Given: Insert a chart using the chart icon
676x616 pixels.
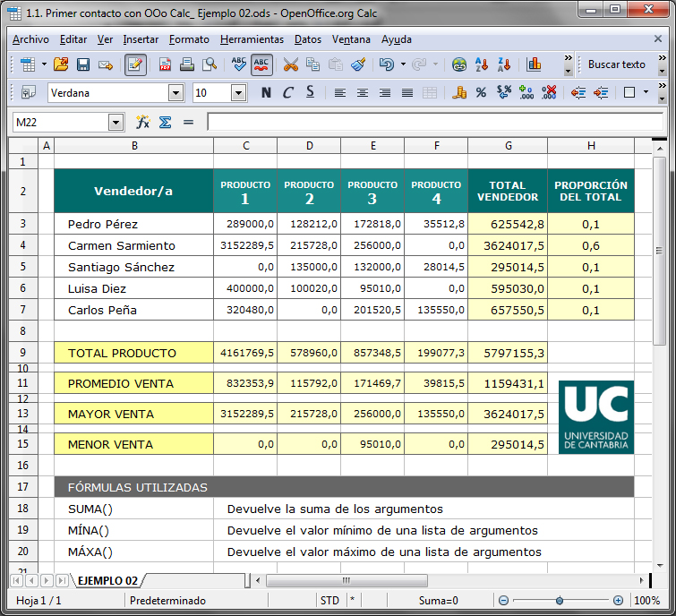Looking at the screenshot, I should (535, 64).
